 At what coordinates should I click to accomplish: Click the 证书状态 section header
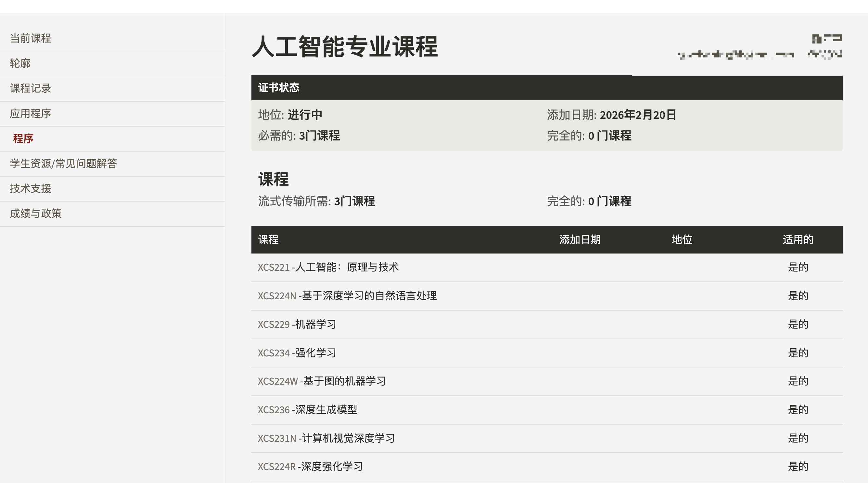547,88
